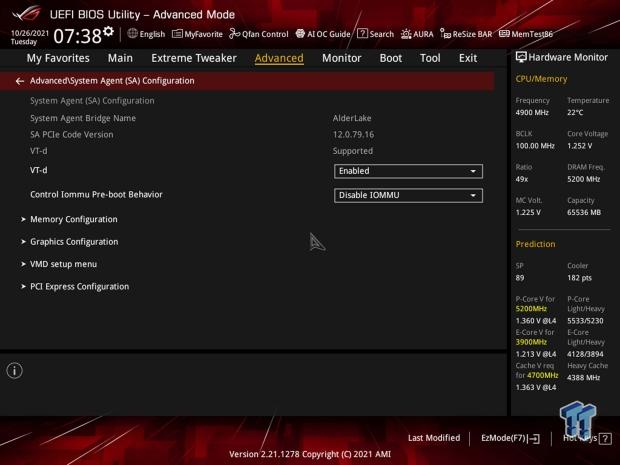The image size is (620, 465).
Task: Click the 100.00 MHz BCLK value
Action: click(535, 146)
